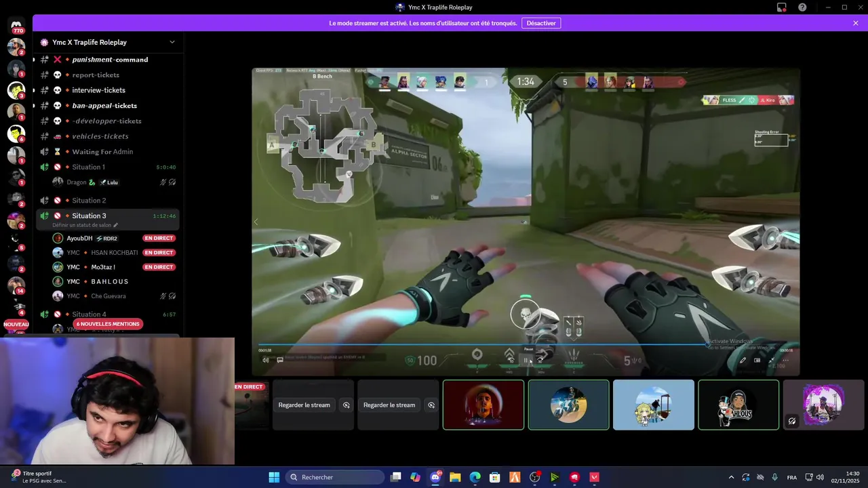This screenshot has height=488, width=868.
Task: Open the Windows Start menu
Action: pos(274,477)
